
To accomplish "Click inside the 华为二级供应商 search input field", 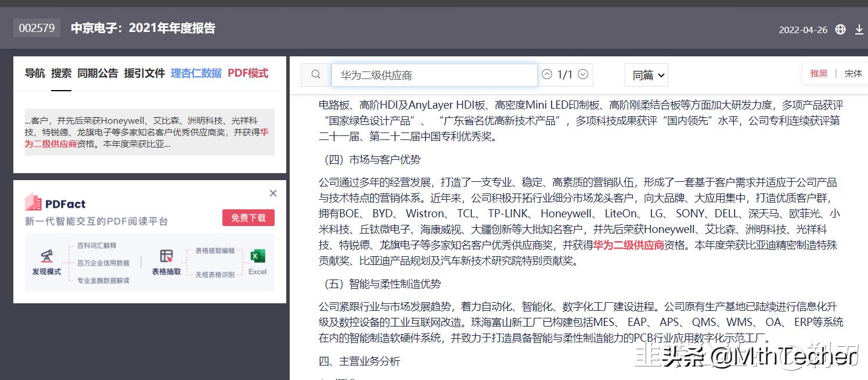I will pos(434,74).
